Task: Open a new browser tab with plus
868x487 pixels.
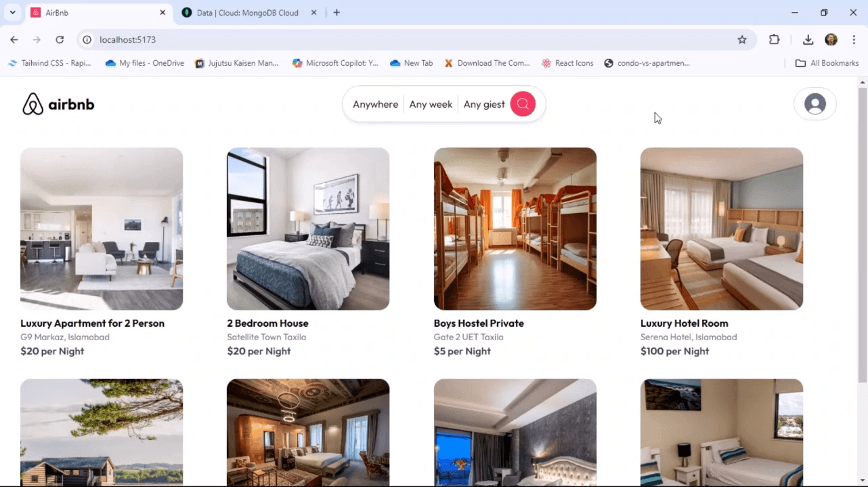Action: click(x=337, y=12)
